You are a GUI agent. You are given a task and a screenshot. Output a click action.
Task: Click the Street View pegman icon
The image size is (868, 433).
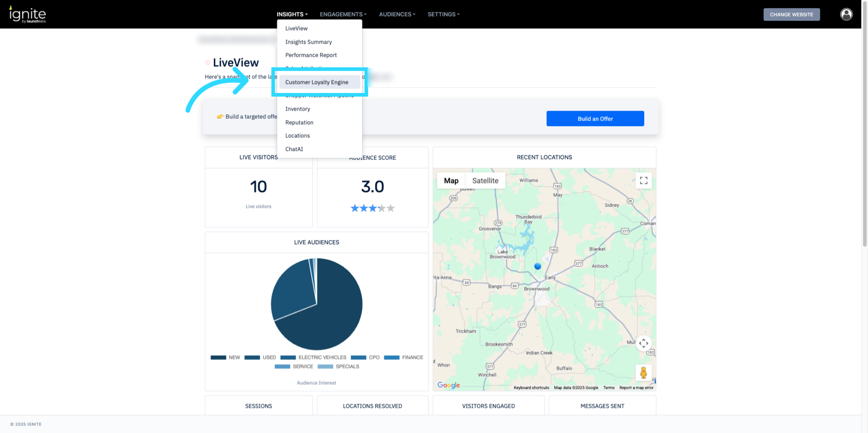coord(643,373)
